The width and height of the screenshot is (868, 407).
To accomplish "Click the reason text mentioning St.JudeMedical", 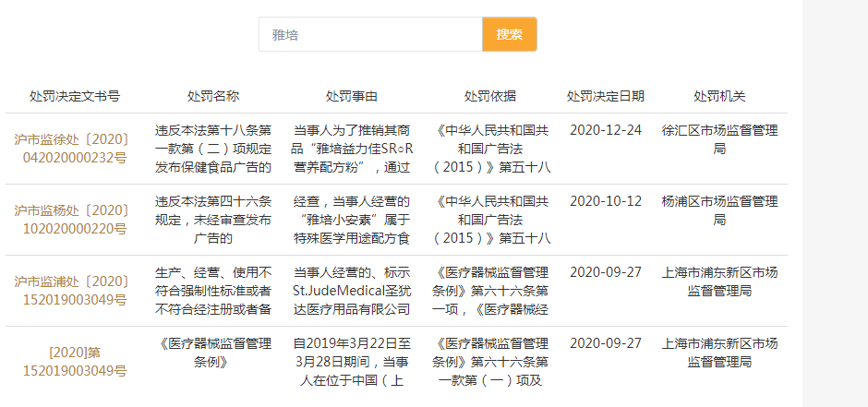I will pyautogui.click(x=352, y=290).
